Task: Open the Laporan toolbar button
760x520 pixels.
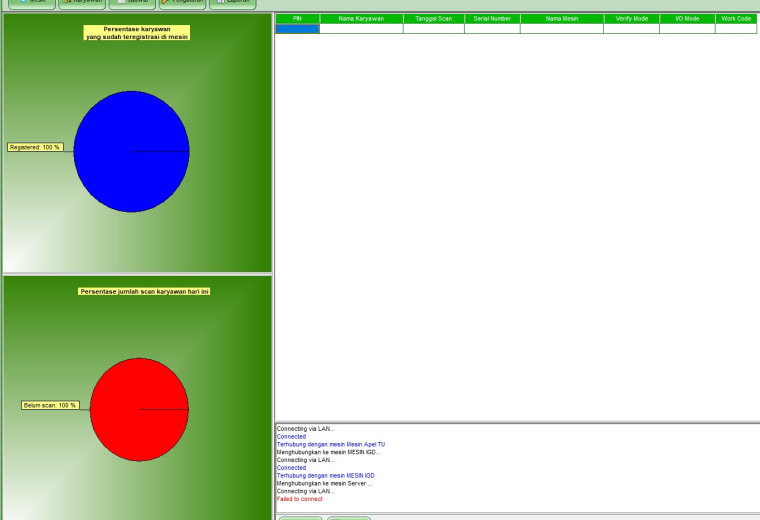Action: pos(233,4)
